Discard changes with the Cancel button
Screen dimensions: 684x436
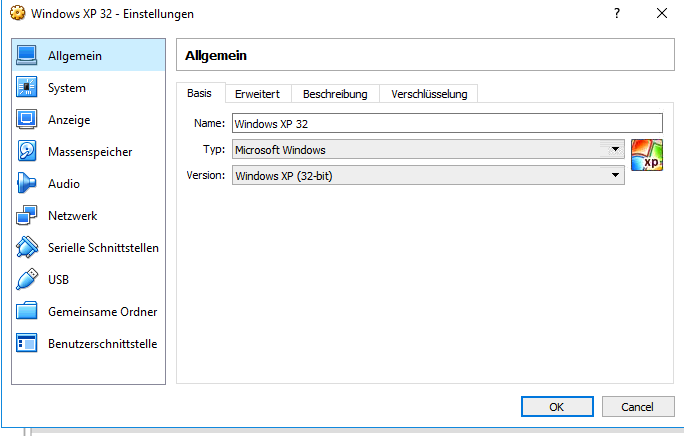pyautogui.click(x=638, y=407)
